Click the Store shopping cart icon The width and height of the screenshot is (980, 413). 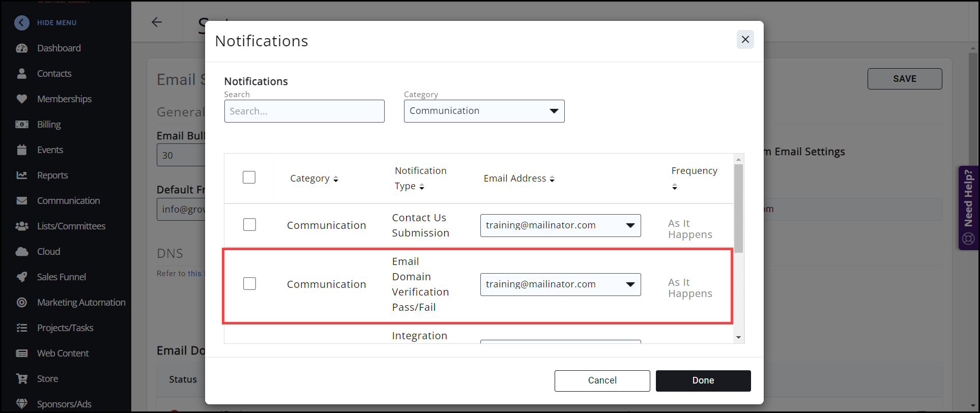[22, 378]
